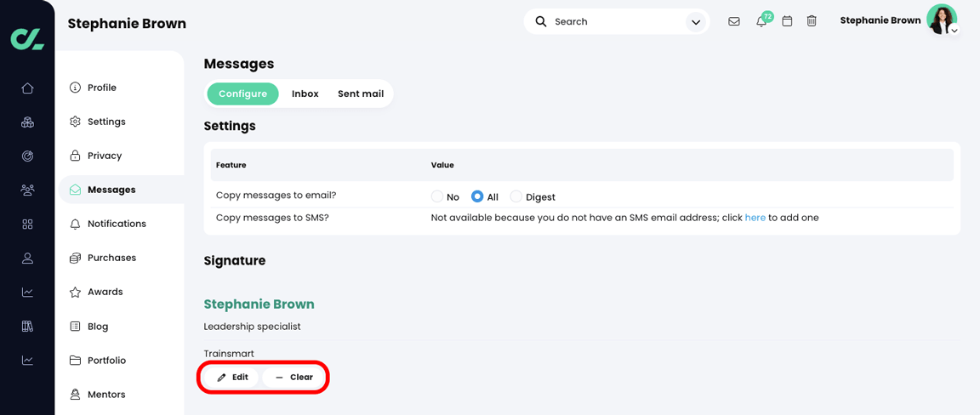Click the Stephanie Brown page title

[127, 24]
